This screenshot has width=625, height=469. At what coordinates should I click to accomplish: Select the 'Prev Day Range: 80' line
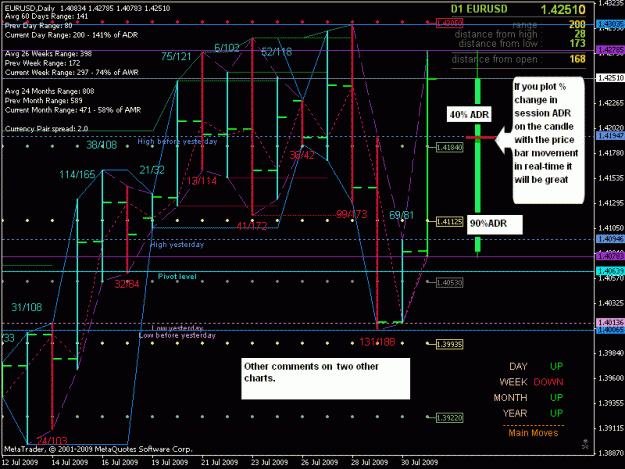(x=38, y=26)
